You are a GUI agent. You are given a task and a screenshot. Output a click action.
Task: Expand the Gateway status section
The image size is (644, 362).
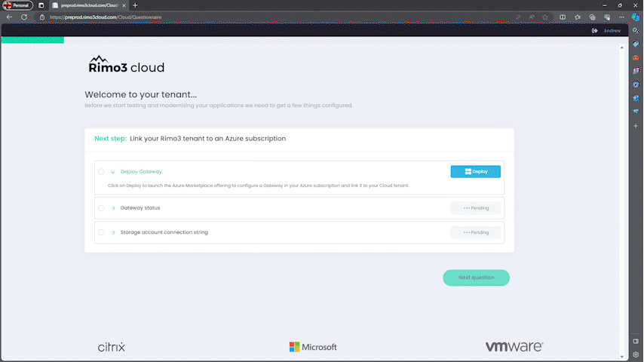(112, 207)
